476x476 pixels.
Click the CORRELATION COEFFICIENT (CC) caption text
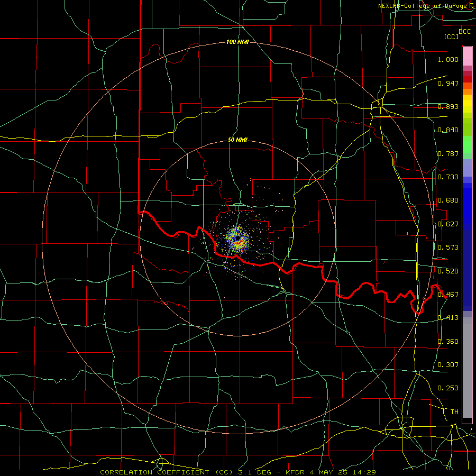pos(167,472)
